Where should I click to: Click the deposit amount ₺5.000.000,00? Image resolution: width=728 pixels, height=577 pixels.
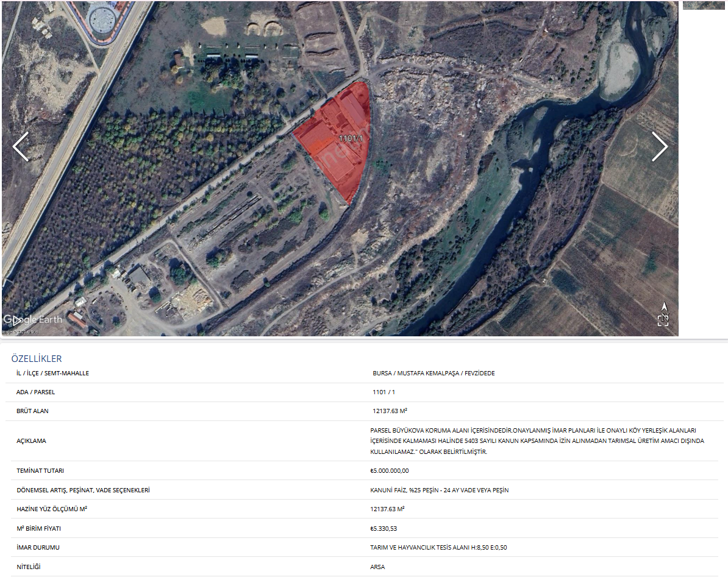click(389, 471)
